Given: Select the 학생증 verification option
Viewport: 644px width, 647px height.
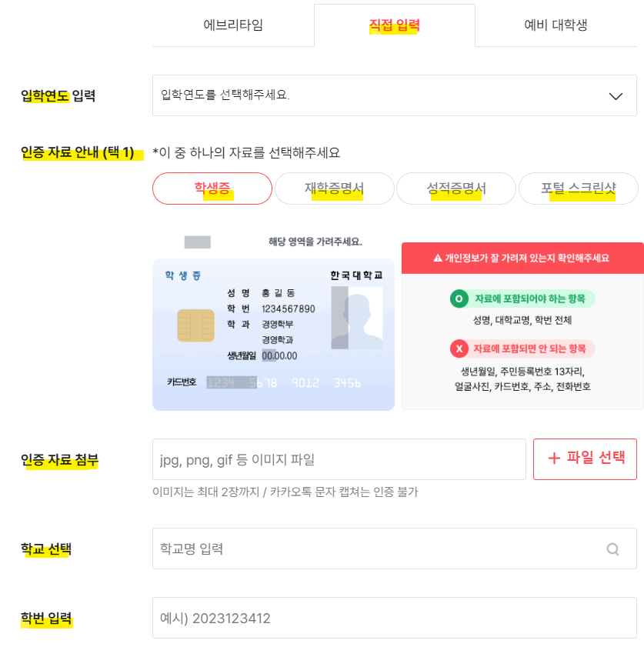Looking at the screenshot, I should click(x=212, y=188).
